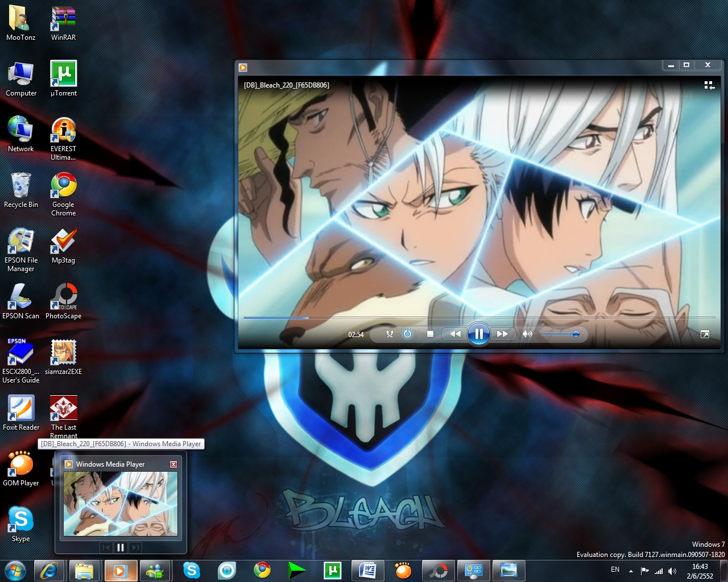Select the PhotoScape desktop shortcut
This screenshot has width=728, height=582.
pyautogui.click(x=64, y=302)
